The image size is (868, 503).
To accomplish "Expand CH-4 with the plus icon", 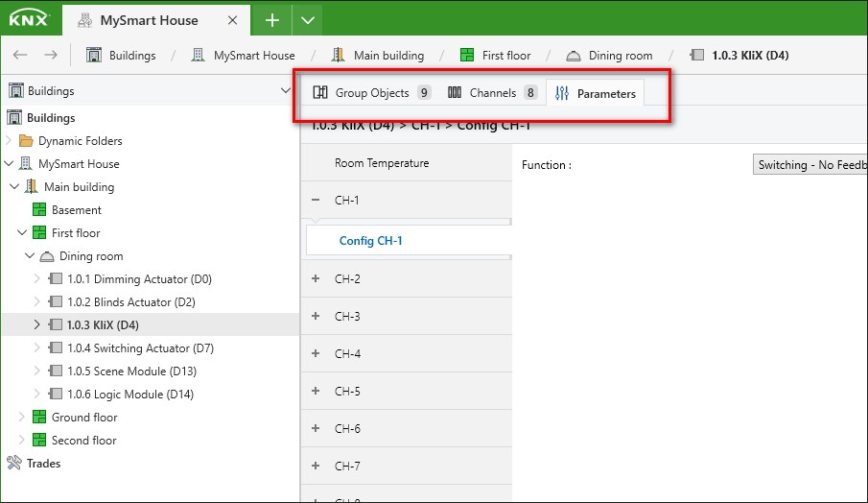I will [316, 353].
